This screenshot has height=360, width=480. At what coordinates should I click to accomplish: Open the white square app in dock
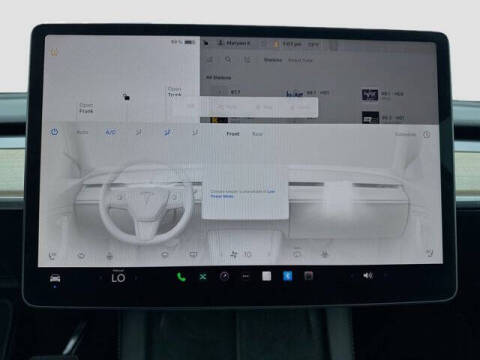coord(267,276)
